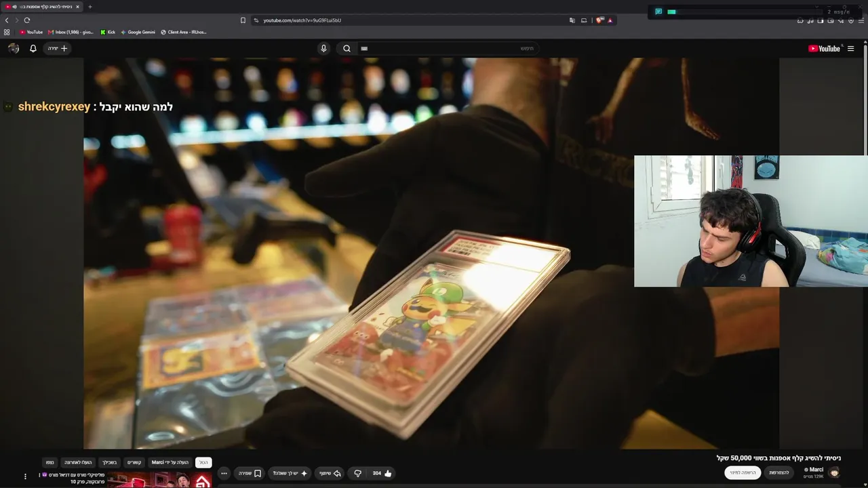
Task: Open options for the recommended video
Action: pyautogui.click(x=25, y=476)
